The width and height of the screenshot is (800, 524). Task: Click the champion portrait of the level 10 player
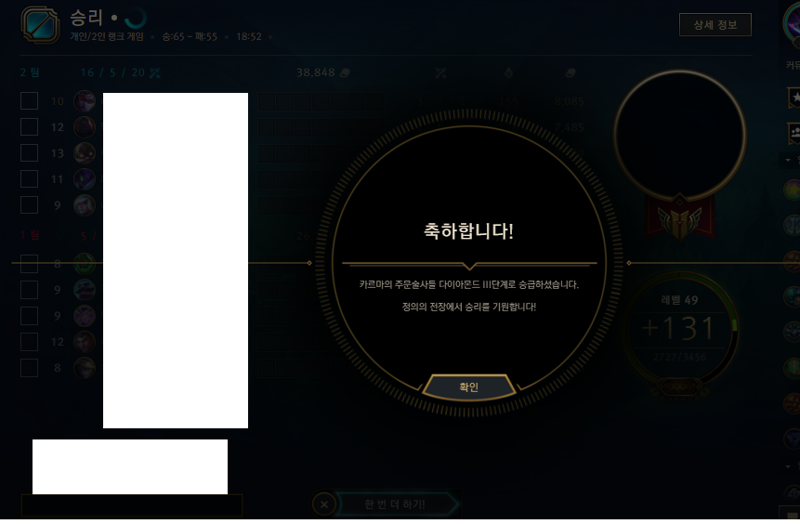[84, 101]
